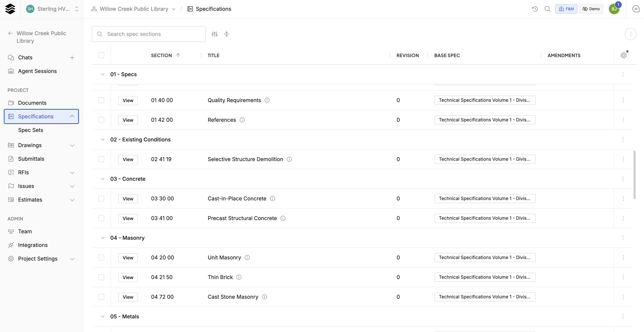The height and width of the screenshot is (332, 644).
Task: Open the history clock icon in header
Action: click(x=535, y=9)
